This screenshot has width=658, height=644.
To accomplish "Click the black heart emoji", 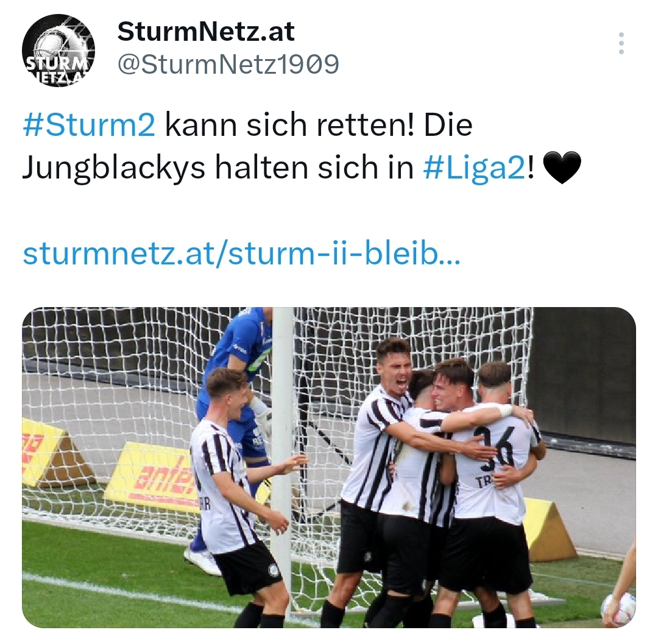I will coord(562,168).
